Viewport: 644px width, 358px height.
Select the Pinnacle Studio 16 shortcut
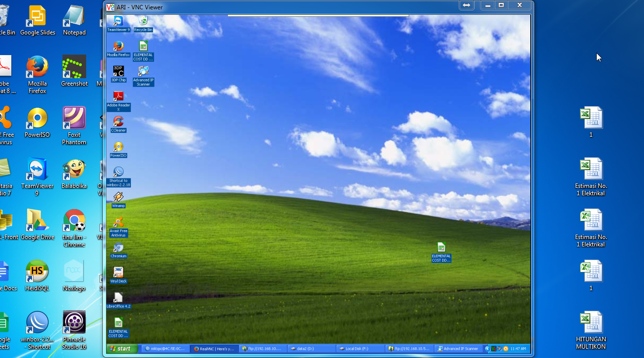pos(74,330)
